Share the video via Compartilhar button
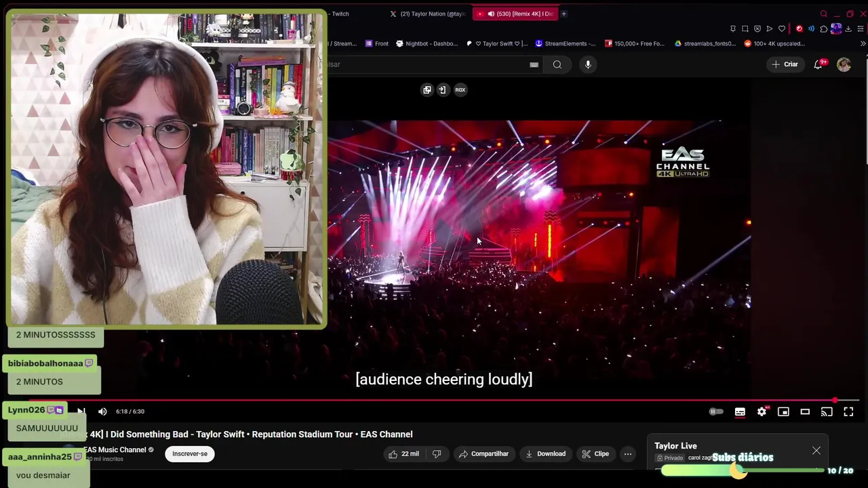 484,454
